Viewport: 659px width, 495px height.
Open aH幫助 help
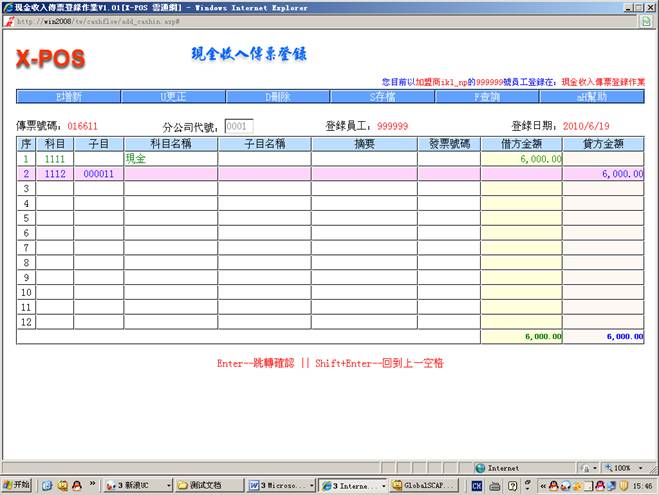[x=590, y=97]
